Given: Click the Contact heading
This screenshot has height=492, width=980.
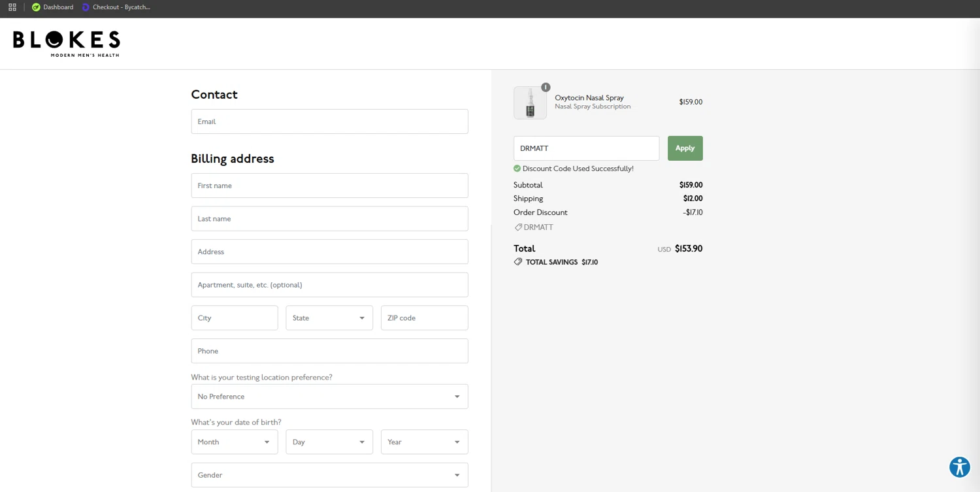Looking at the screenshot, I should tap(214, 95).
